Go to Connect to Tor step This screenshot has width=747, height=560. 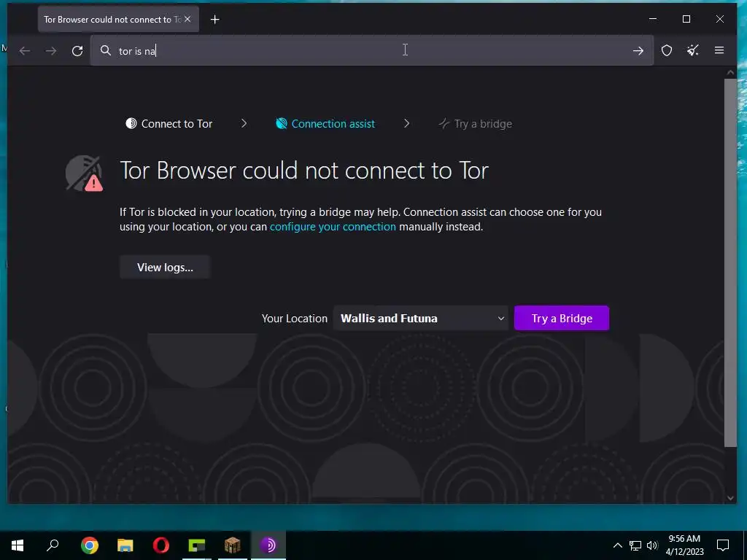tap(169, 124)
